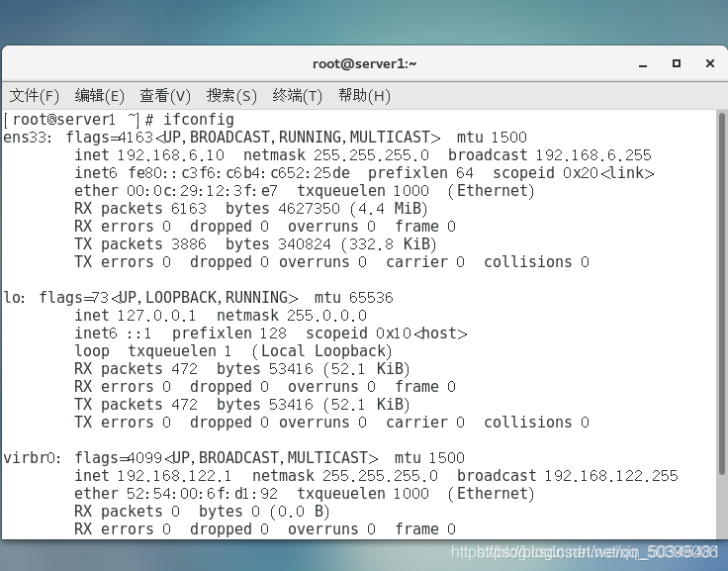Click the RX packets 6163 text
This screenshot has width=728, height=571.
tap(139, 209)
